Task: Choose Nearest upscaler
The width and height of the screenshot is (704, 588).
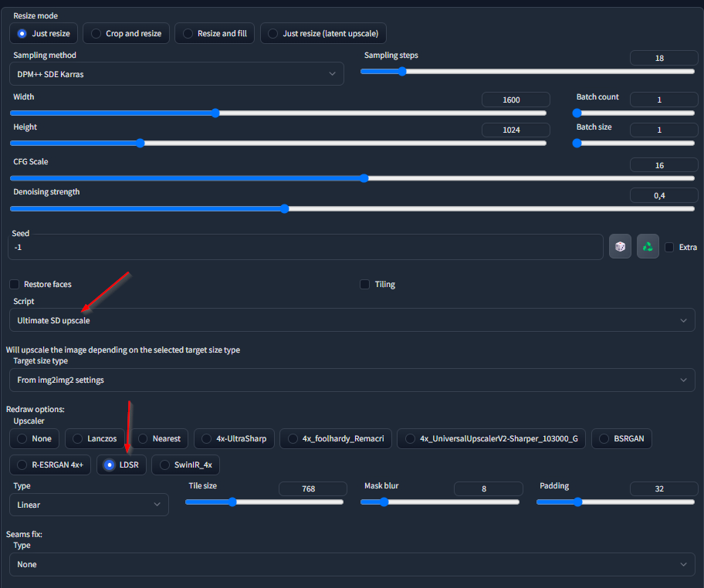Action: [x=159, y=438]
